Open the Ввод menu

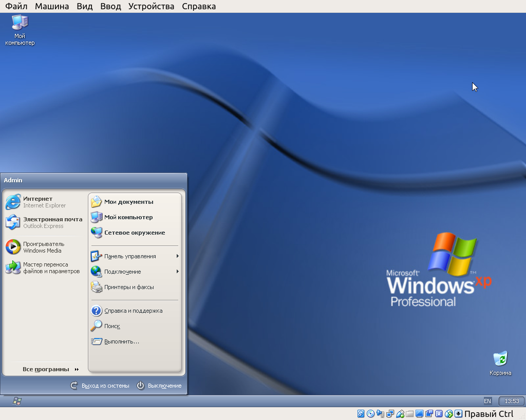(x=111, y=6)
